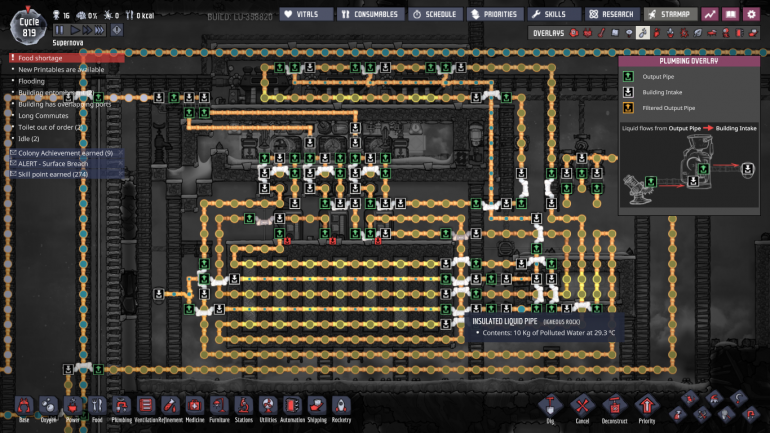
Task: Open the Food build category
Action: pyautogui.click(x=97, y=408)
